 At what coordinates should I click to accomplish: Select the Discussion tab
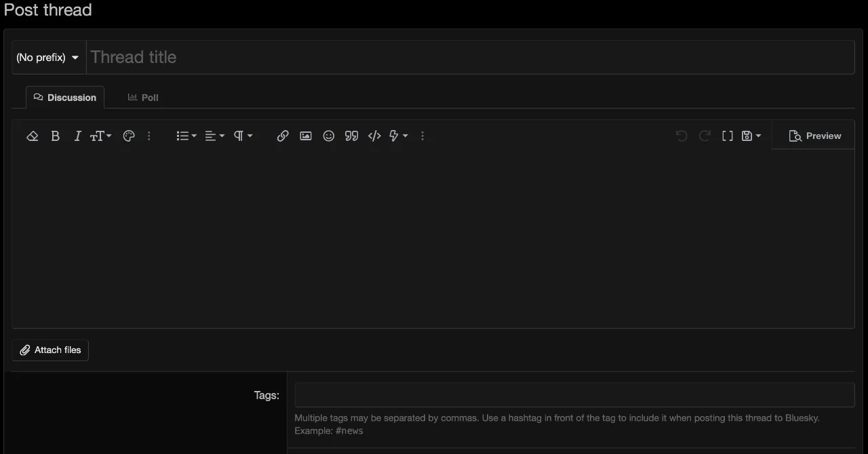tap(65, 98)
